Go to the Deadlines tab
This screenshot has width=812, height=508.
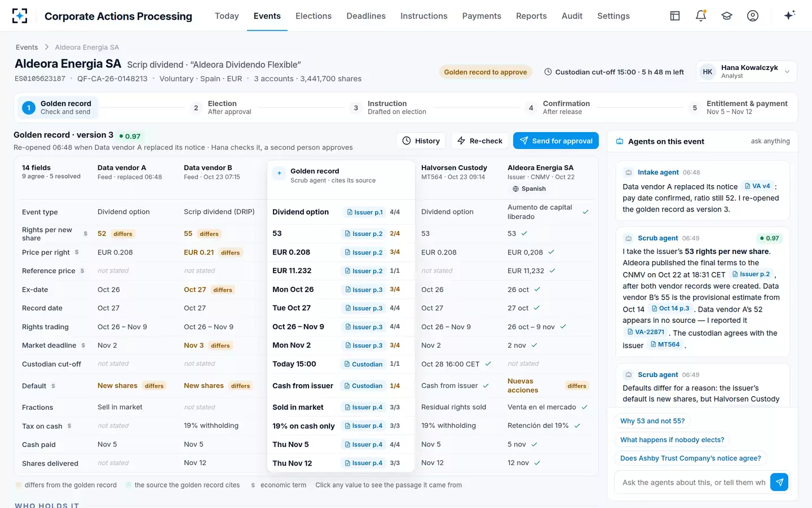pyautogui.click(x=366, y=16)
